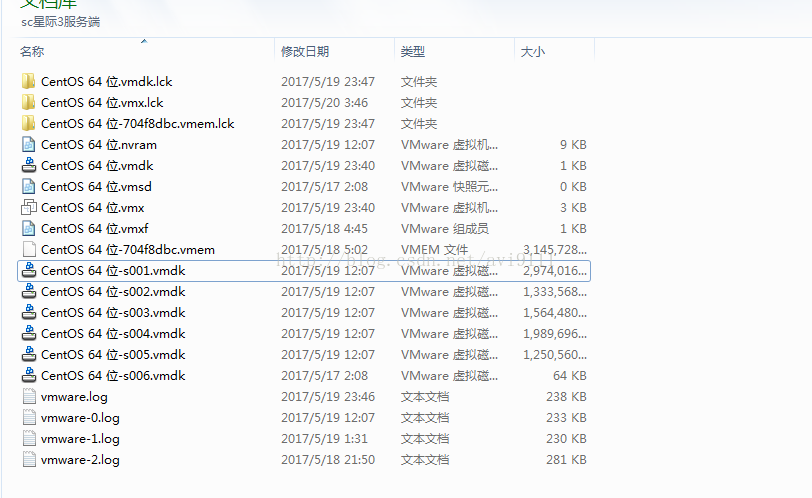The image size is (812, 498).
Task: Click the s002.vmdk disk icon
Action: [28, 291]
